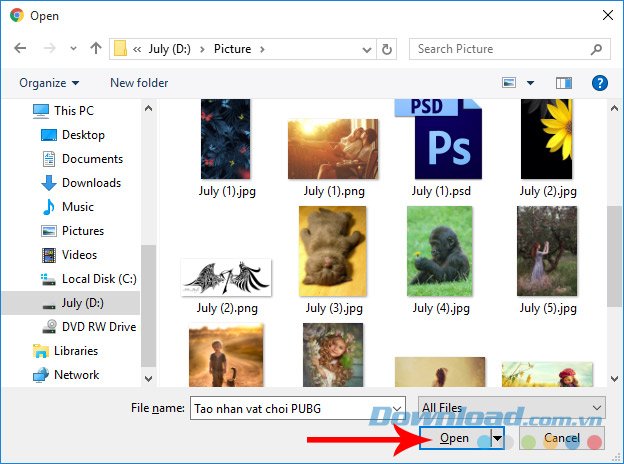Viewport: 624px width, 464px height.
Task: Select the July (2).jpg flower thumbnail
Action: pos(547,139)
